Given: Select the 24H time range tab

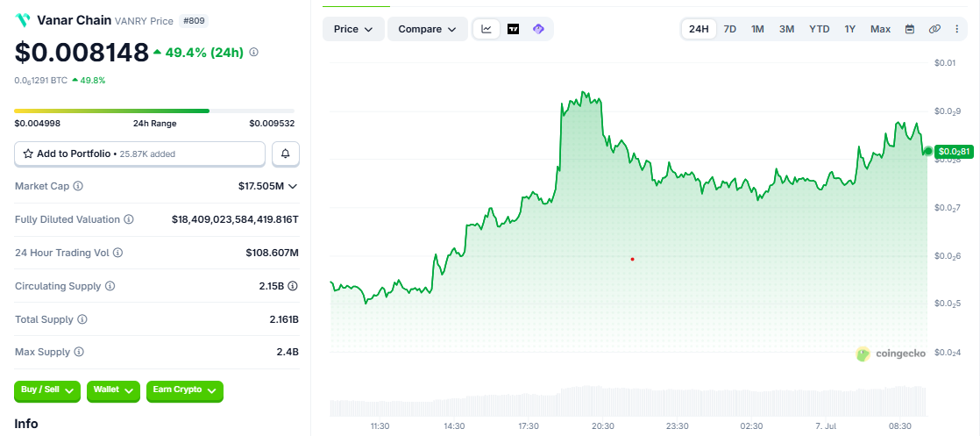Looking at the screenshot, I should [x=699, y=29].
